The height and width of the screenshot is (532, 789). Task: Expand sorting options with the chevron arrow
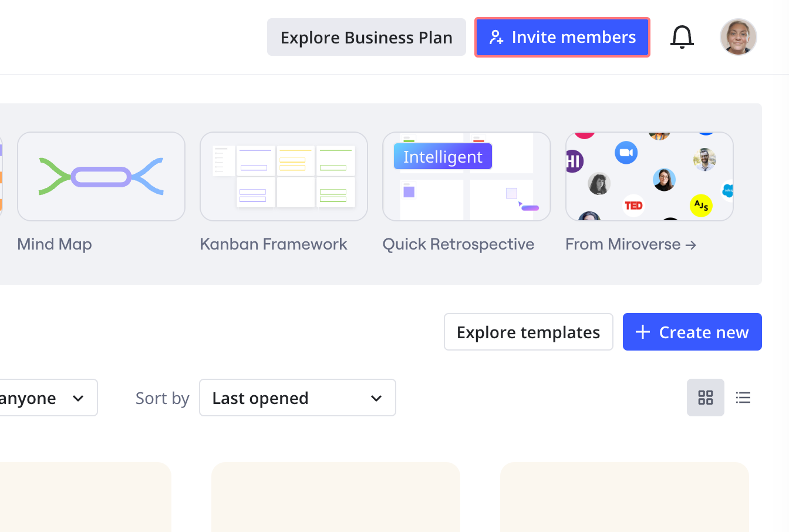click(376, 398)
